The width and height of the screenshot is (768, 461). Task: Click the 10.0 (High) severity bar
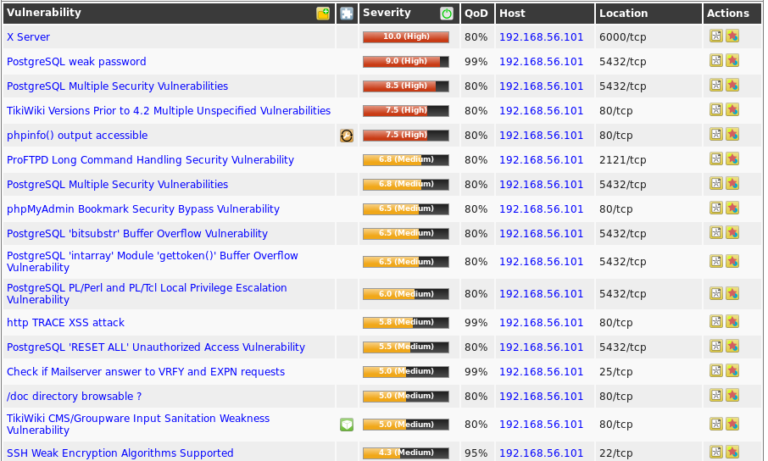point(405,36)
